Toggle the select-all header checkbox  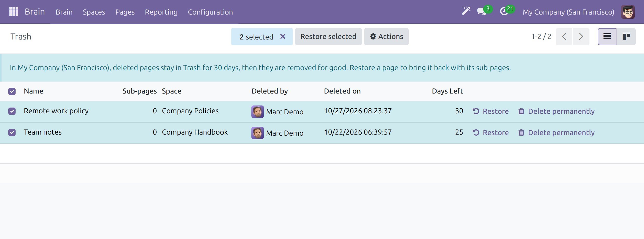12,91
